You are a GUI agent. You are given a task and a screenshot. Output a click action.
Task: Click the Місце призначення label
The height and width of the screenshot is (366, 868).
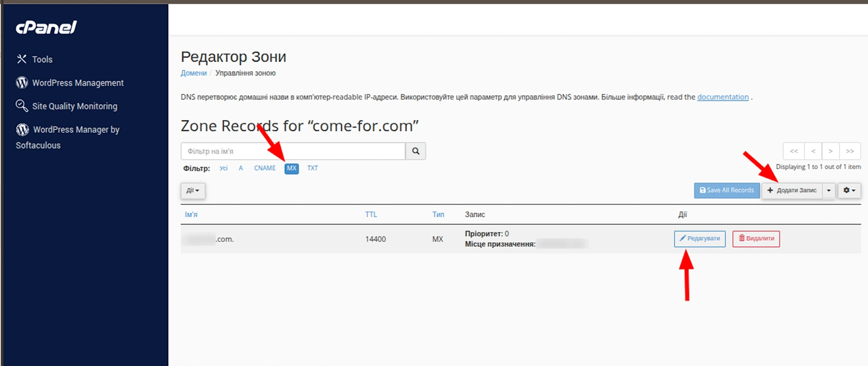click(x=500, y=244)
